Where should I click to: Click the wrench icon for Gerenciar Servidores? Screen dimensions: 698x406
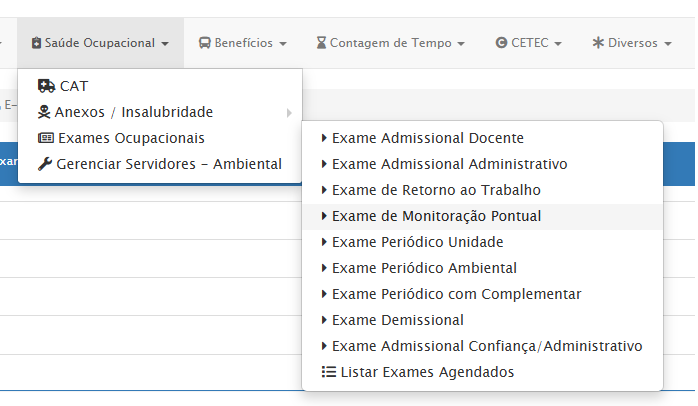pos(45,164)
